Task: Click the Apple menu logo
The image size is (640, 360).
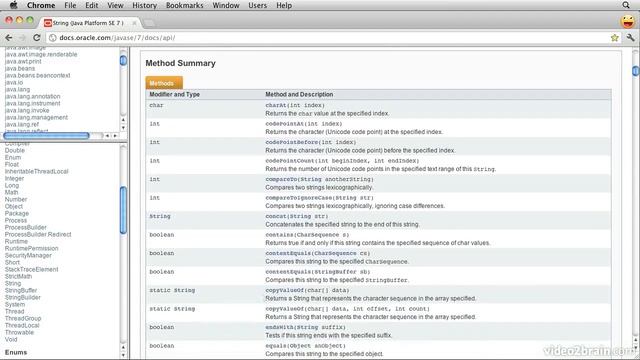Action: 13,5
